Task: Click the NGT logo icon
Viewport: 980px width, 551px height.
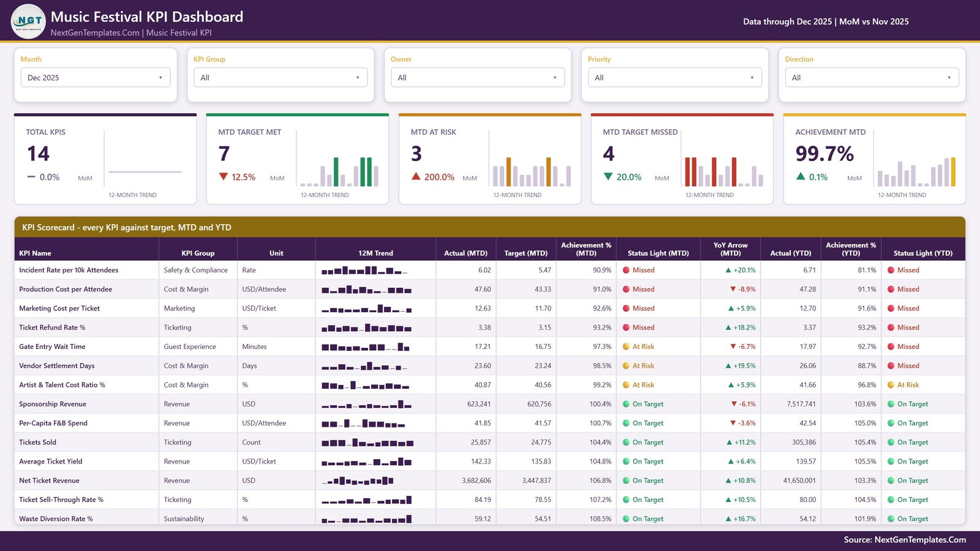Action: tap(28, 21)
